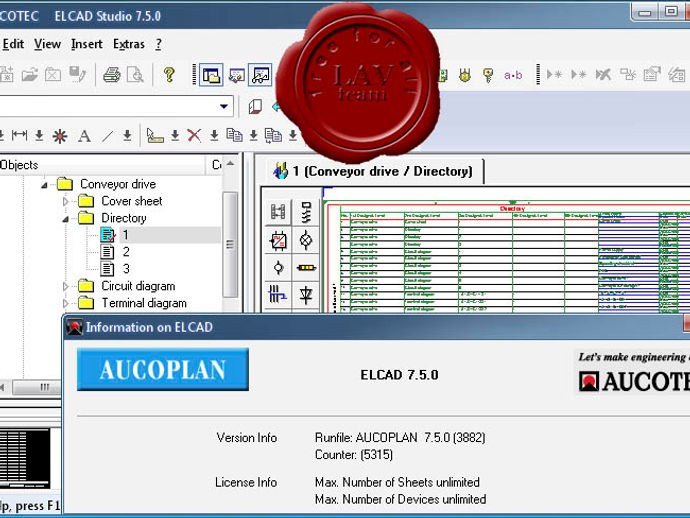Image resolution: width=690 pixels, height=518 pixels.
Task: Select the red-centered star point tool
Action: point(60,136)
